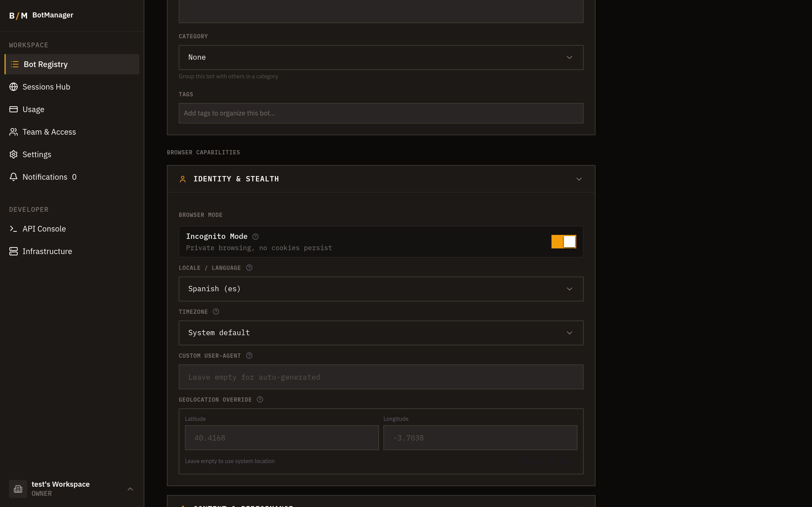This screenshot has height=507, width=812.
Task: Navigate to Sessions Hub in the sidebar
Action: [47, 86]
